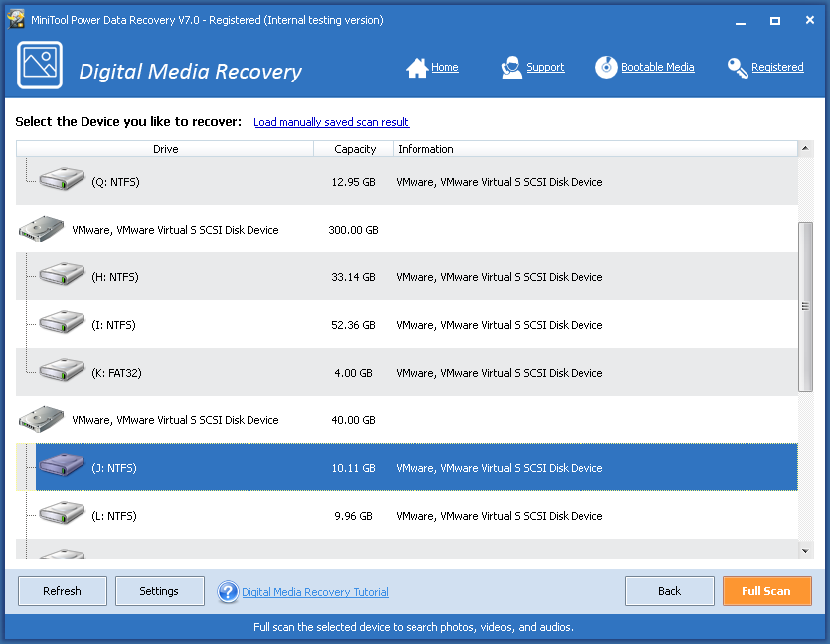Open the Digital Media Recovery Tutorial link
The image size is (830, 644).
(315, 592)
